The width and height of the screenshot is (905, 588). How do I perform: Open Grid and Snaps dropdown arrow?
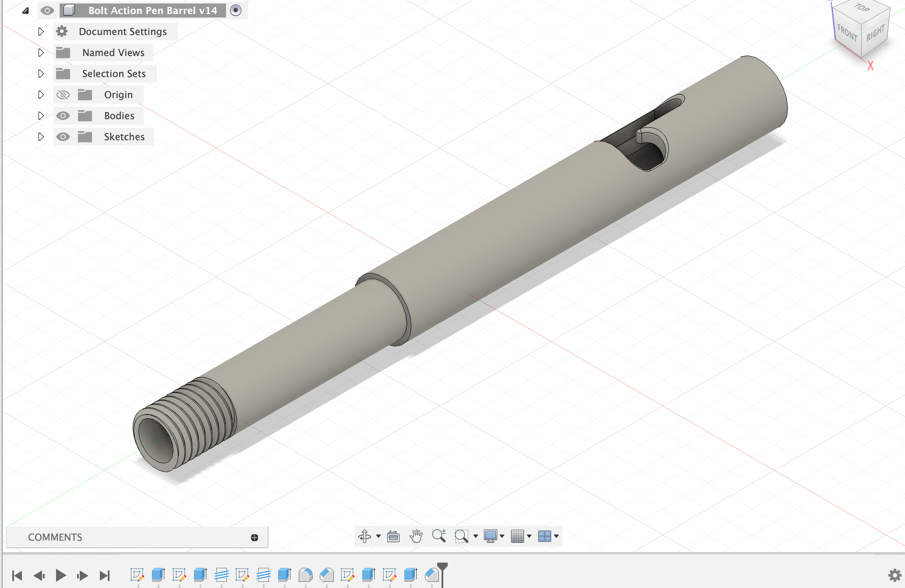[529, 536]
